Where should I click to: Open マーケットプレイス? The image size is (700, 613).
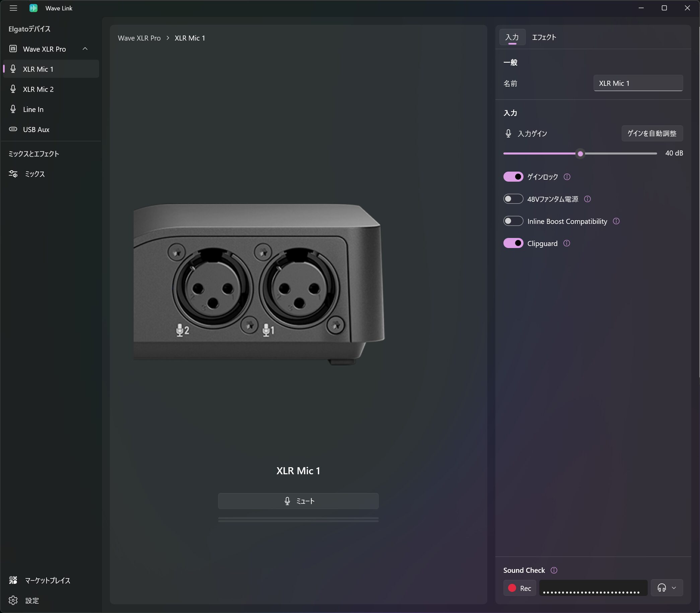pyautogui.click(x=51, y=580)
